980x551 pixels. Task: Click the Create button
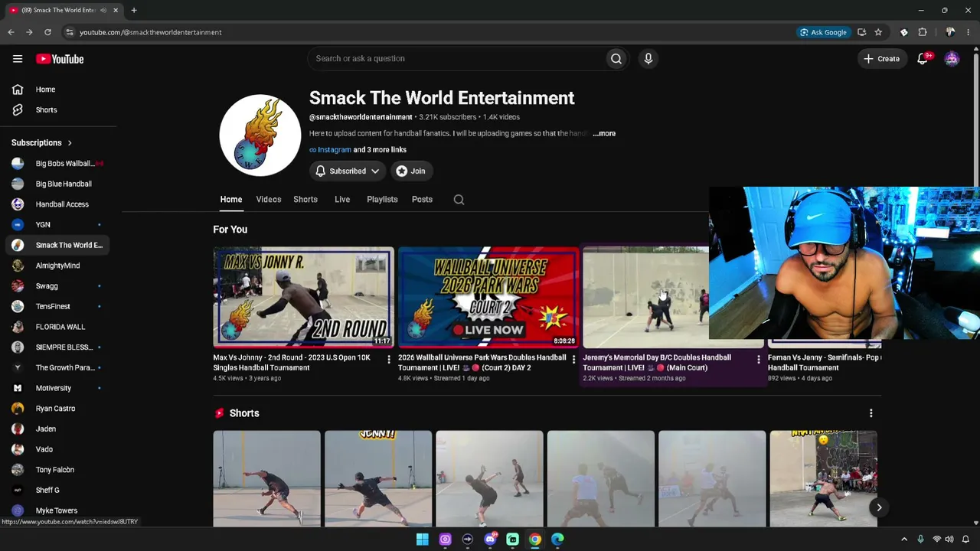[x=881, y=59]
